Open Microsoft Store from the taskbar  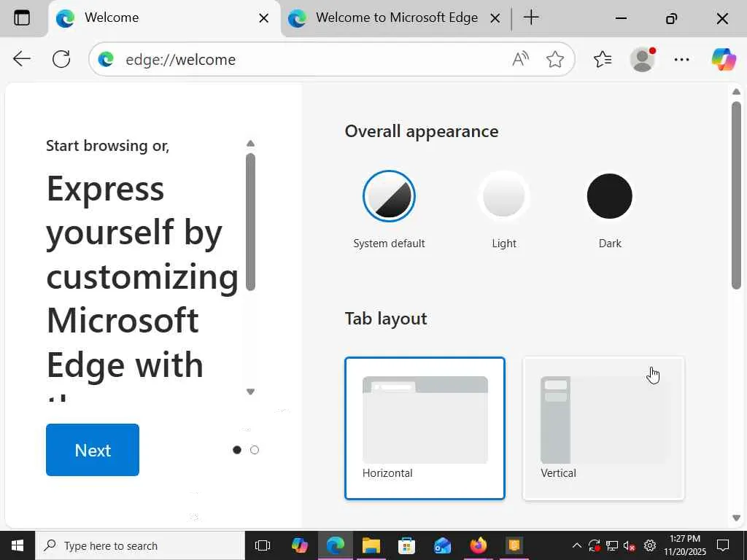pyautogui.click(x=407, y=545)
